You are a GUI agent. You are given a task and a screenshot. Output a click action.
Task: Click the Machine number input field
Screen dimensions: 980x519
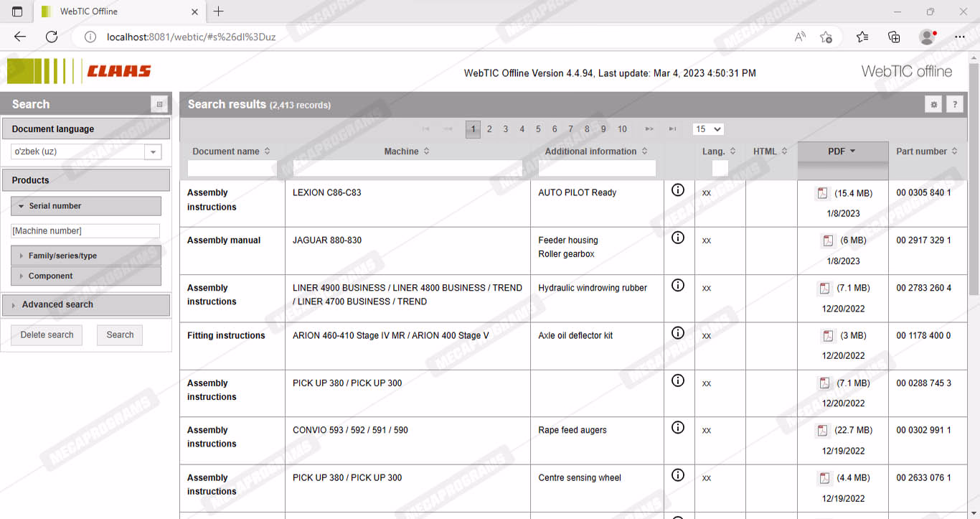pyautogui.click(x=85, y=231)
